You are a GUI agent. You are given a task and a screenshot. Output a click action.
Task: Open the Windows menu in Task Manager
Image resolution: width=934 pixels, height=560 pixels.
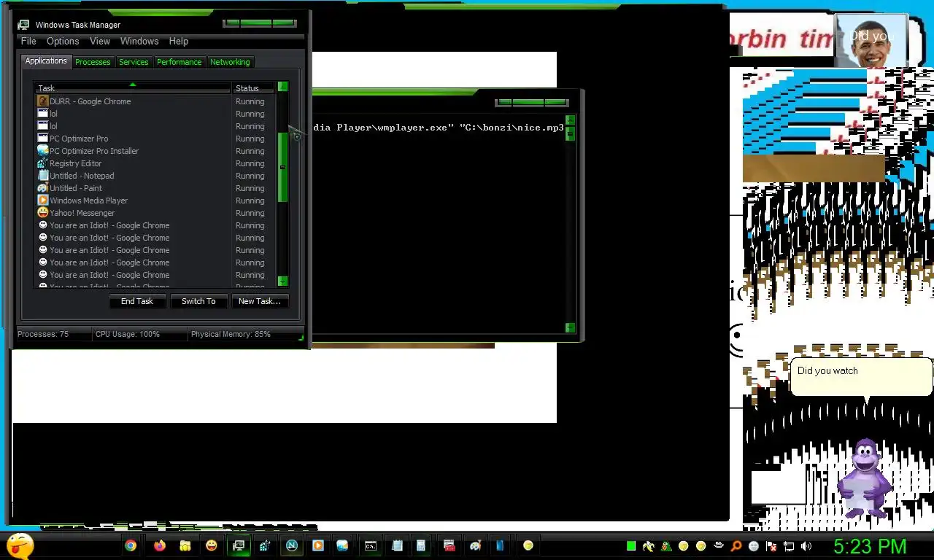pos(139,42)
